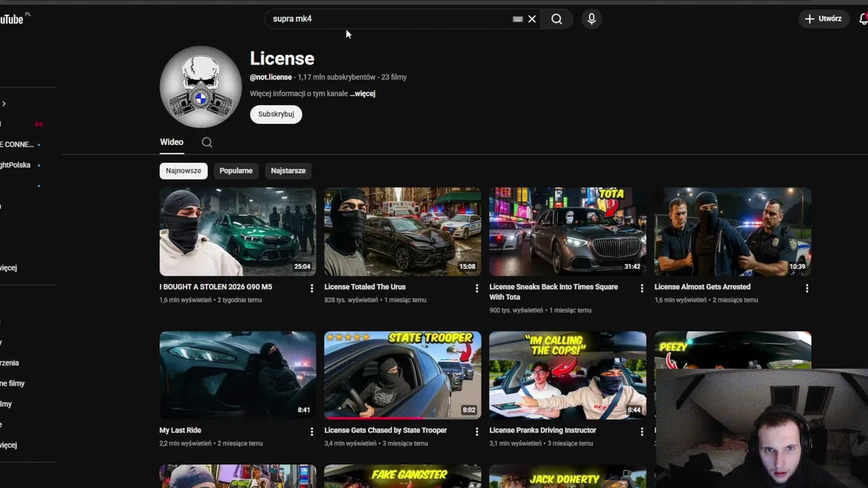This screenshot has height=488, width=868.
Task: Open options menu for My Last Ride
Action: [x=312, y=432]
